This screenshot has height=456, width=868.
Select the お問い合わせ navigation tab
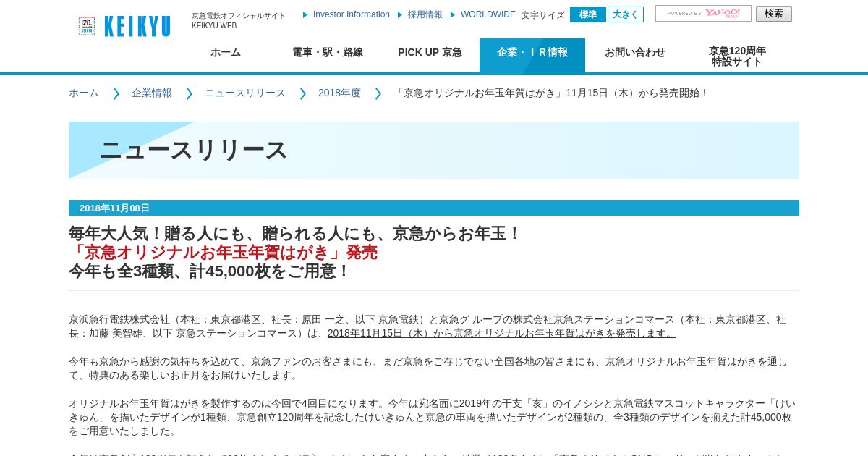tap(635, 53)
